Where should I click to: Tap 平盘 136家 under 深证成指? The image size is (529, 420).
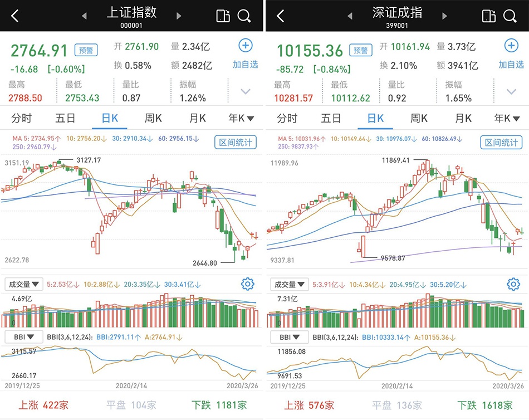(396, 405)
